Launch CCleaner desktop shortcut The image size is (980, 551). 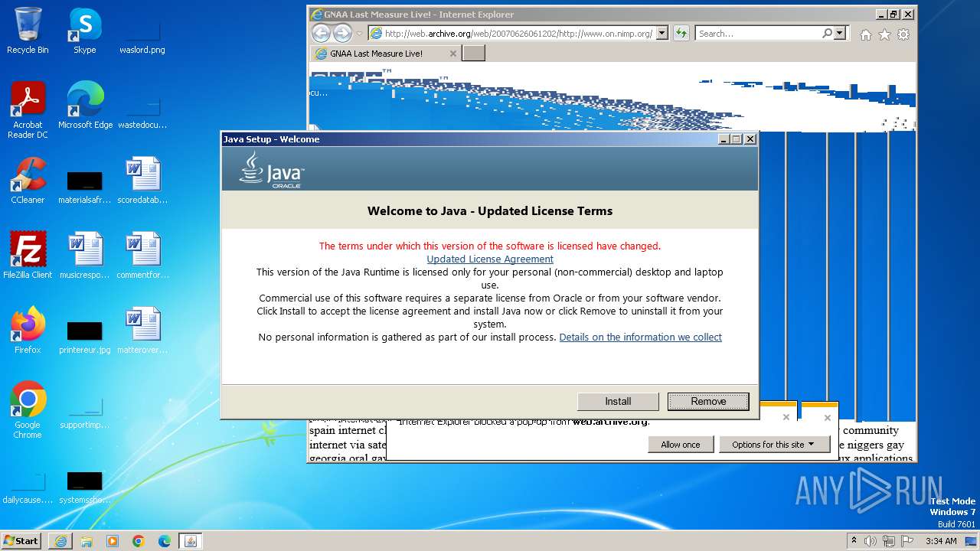pyautogui.click(x=28, y=181)
